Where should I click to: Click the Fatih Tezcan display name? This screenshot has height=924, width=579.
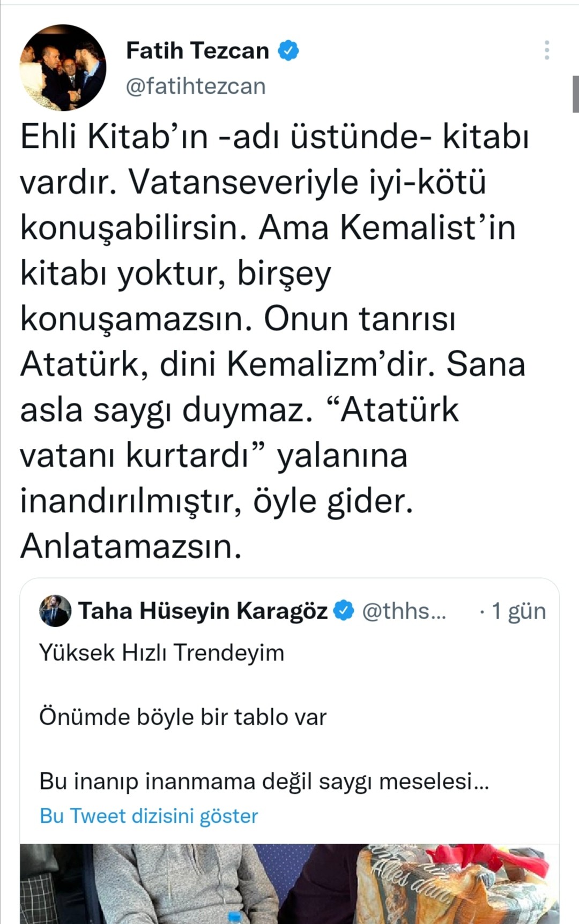coord(197,51)
